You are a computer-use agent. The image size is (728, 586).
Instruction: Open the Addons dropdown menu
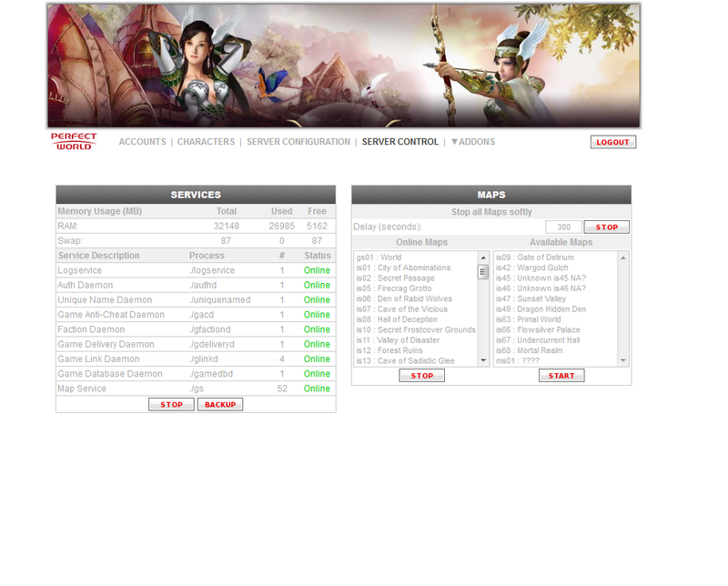tap(473, 142)
